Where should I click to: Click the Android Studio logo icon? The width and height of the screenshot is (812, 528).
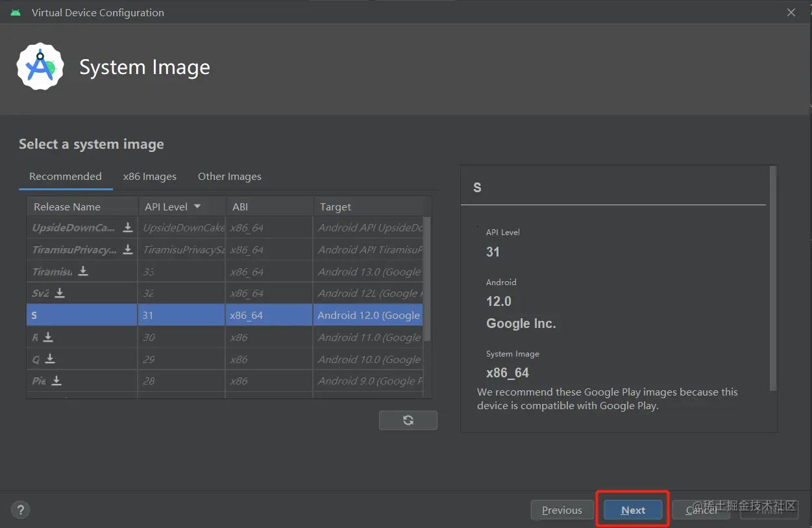[x=40, y=67]
